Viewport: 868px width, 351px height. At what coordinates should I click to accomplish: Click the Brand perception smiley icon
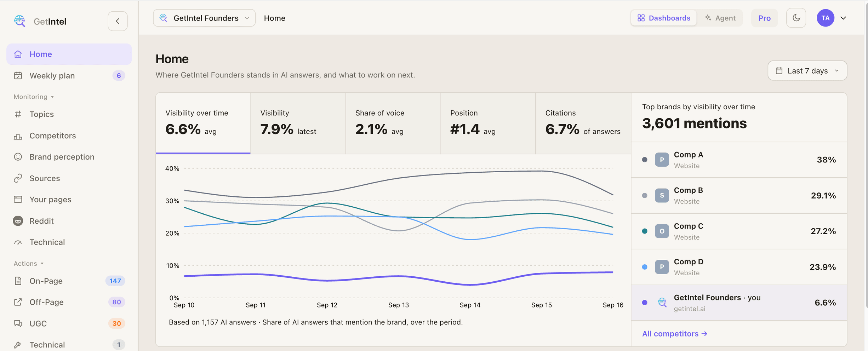coord(18,157)
